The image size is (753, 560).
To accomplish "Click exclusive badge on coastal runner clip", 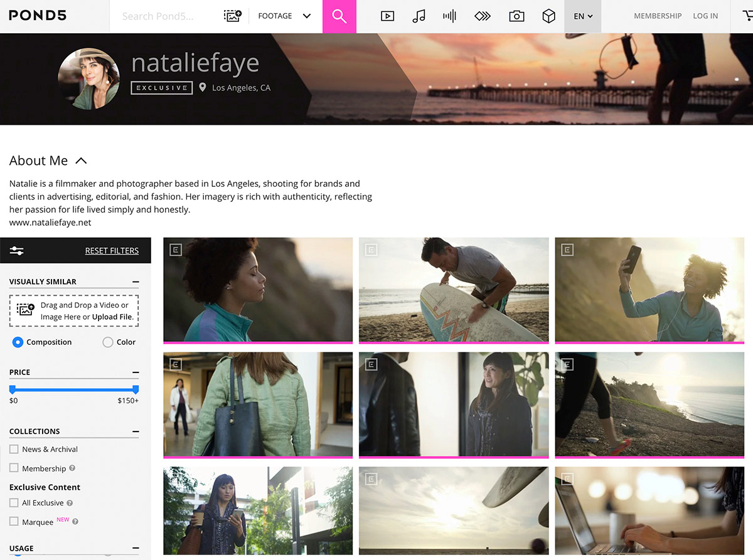I will (567, 364).
